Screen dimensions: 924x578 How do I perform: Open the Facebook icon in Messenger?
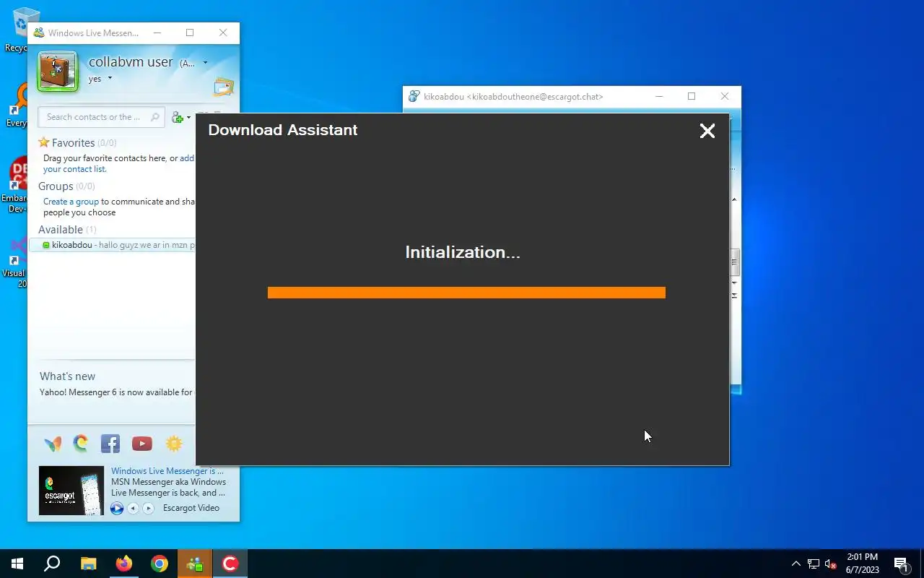[x=110, y=444]
